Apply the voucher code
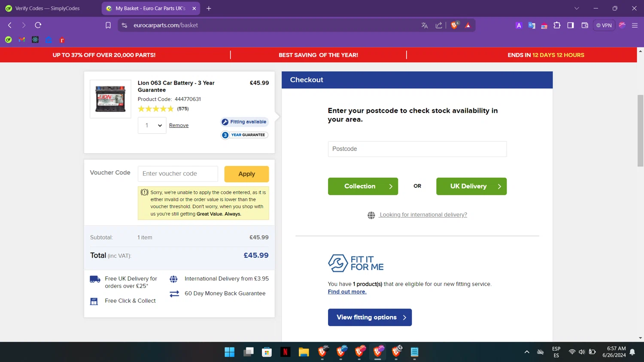This screenshot has height=362, width=644. click(x=246, y=174)
